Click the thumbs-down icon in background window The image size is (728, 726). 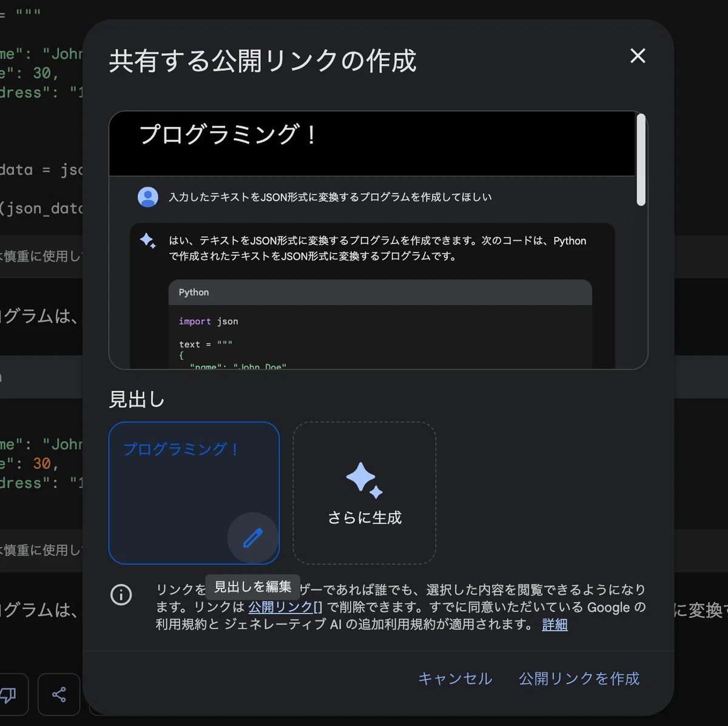click(8, 694)
